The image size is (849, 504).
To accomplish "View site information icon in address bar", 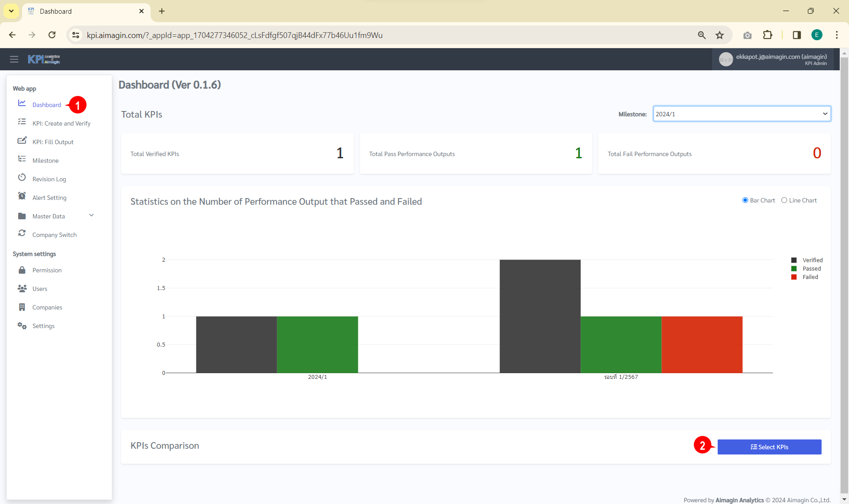I will pyautogui.click(x=76, y=35).
